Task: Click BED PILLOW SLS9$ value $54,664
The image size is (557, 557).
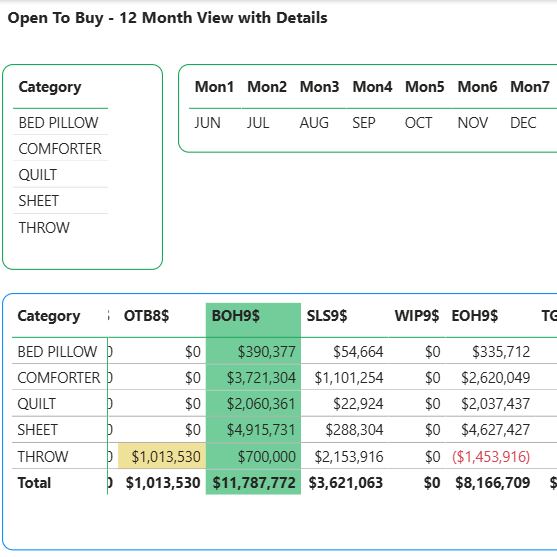Action: point(358,352)
